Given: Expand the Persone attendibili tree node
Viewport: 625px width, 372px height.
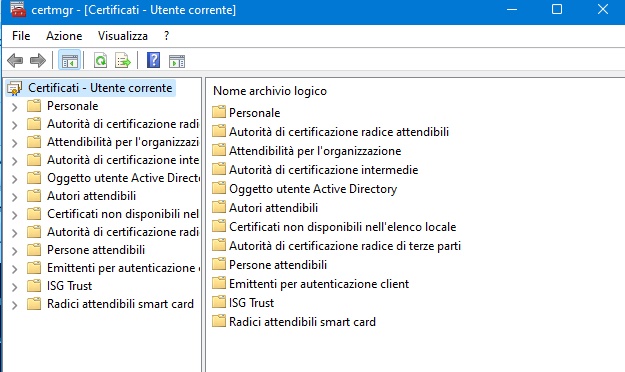Looking at the screenshot, I should tap(15, 251).
